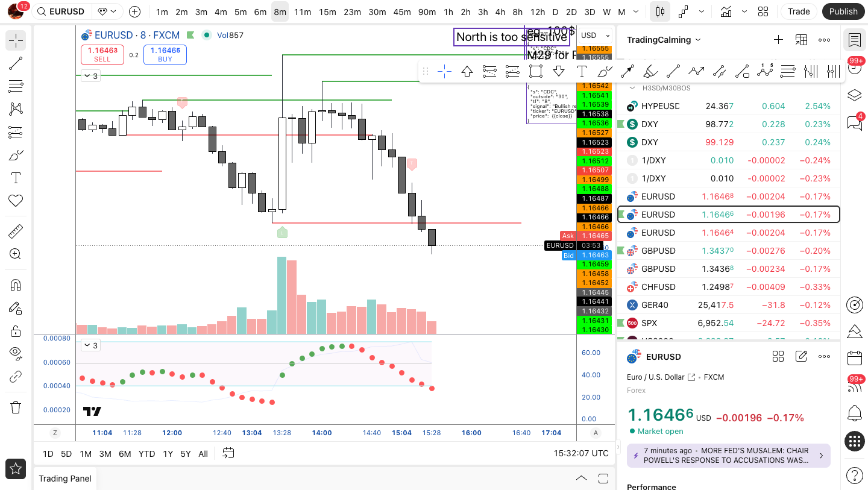Open the replay/strategy dropdown arrow
Screen dimensions: 868x490
[702, 11]
